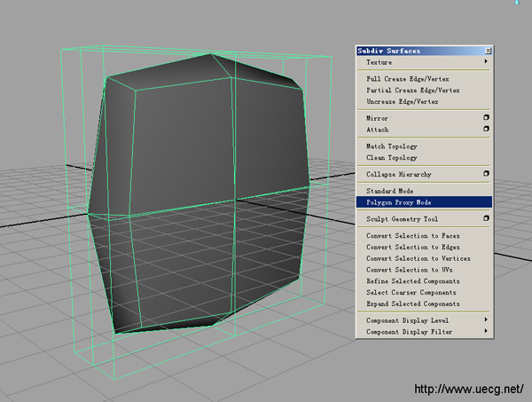Switch to Standard Mode
532x402 pixels.
[424, 191]
